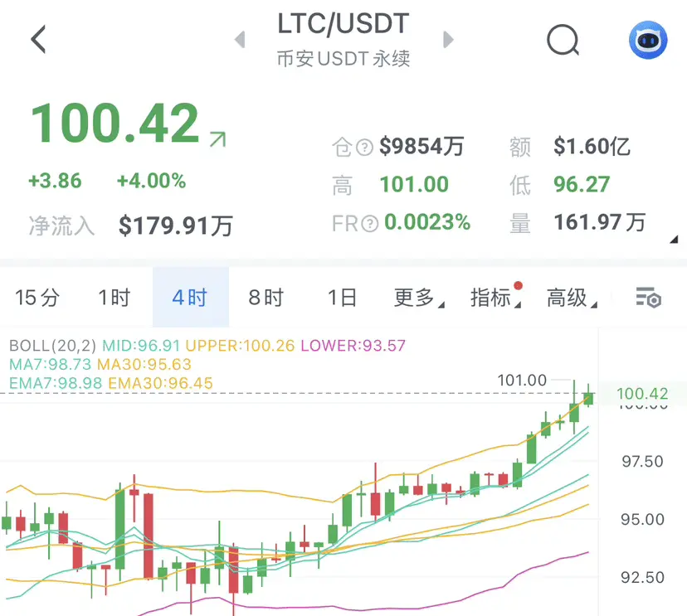Tap the $9854万 open interest value
Screen dimensions: 687x616
pos(421,146)
